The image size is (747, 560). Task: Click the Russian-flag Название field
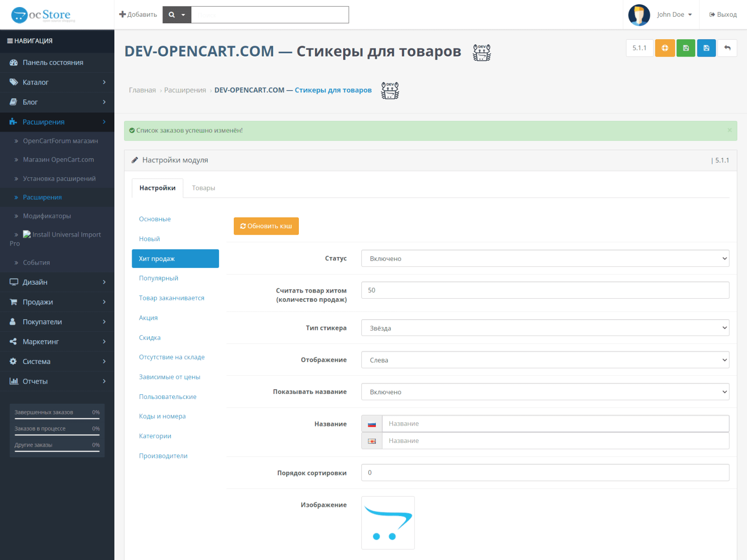[x=556, y=424]
